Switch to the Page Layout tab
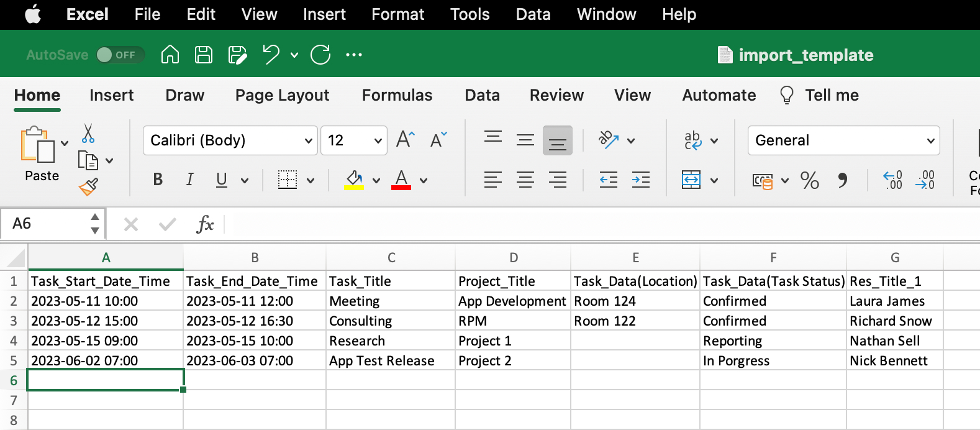This screenshot has width=980, height=430. 282,95
